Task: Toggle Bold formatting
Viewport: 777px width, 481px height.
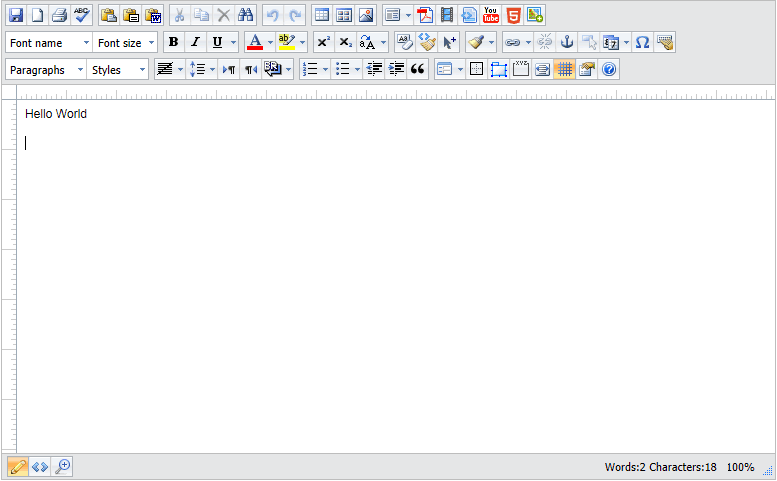Action: [x=173, y=42]
